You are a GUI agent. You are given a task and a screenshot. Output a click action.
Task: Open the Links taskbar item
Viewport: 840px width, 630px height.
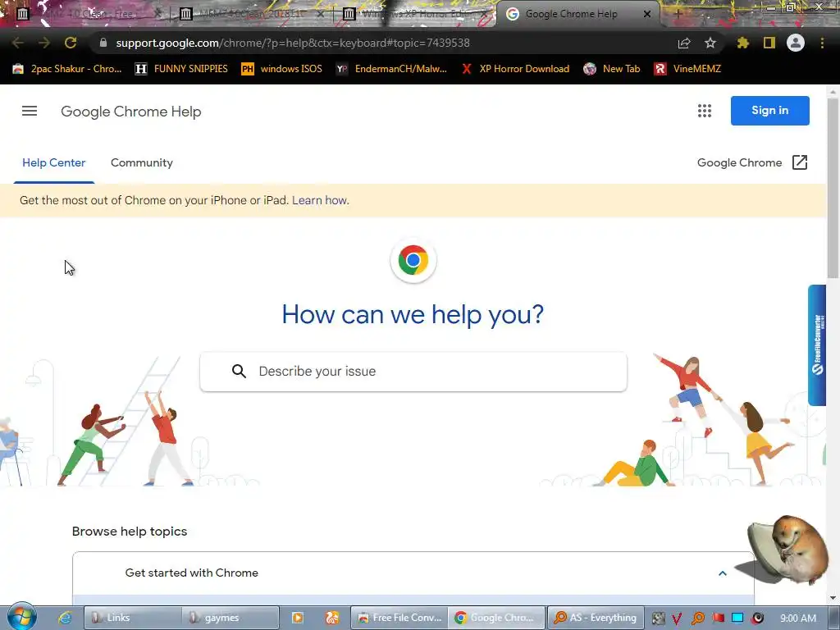tap(132, 618)
